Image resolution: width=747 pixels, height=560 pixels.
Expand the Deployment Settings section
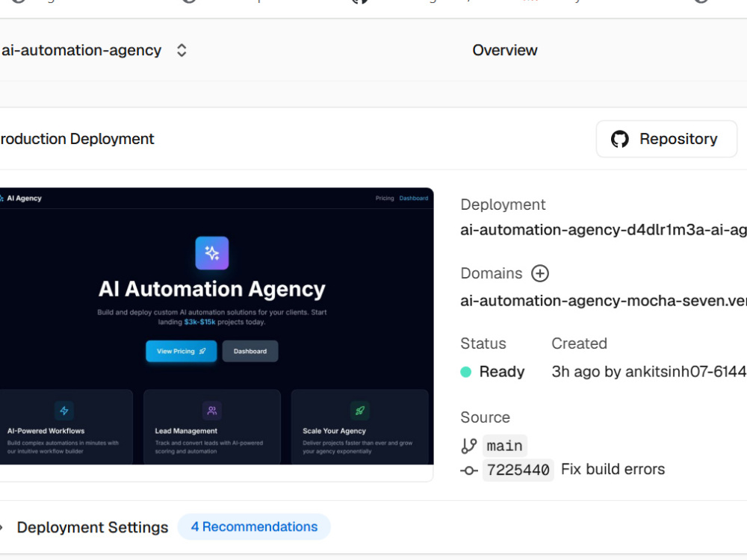93,527
